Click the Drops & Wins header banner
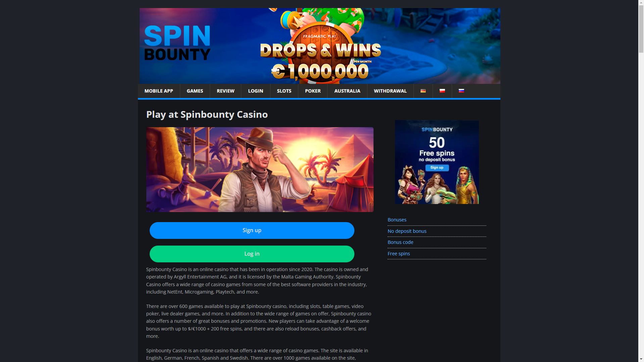Viewport: 644px width, 362px height. pos(320,46)
